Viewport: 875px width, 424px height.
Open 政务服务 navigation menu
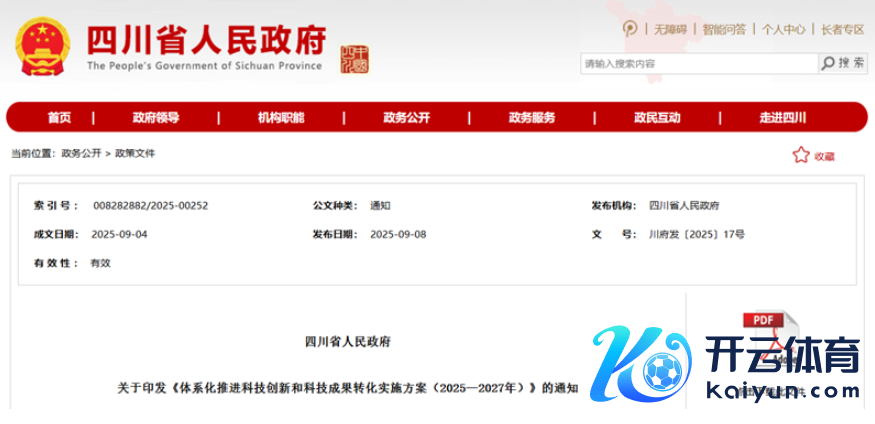point(531,117)
